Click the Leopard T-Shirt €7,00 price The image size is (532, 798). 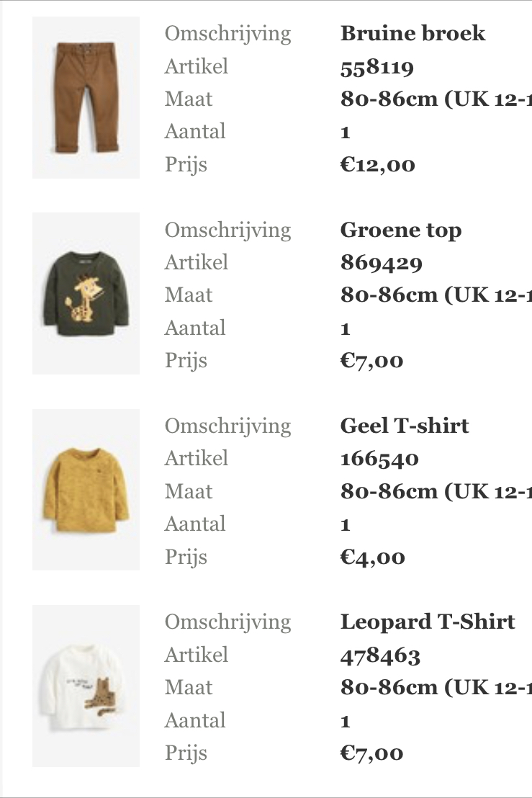(x=371, y=753)
